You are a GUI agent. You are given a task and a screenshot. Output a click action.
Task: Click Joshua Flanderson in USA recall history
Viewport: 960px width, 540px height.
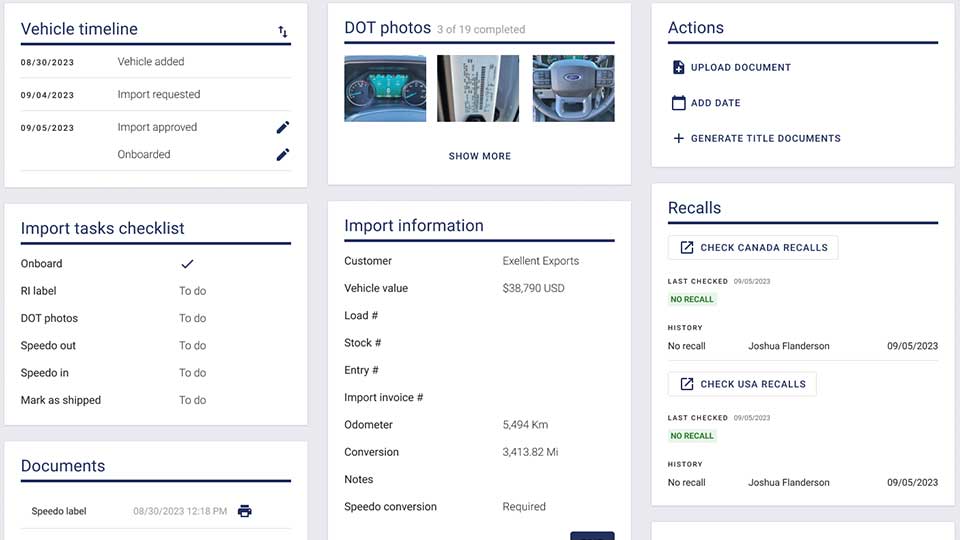pos(789,482)
